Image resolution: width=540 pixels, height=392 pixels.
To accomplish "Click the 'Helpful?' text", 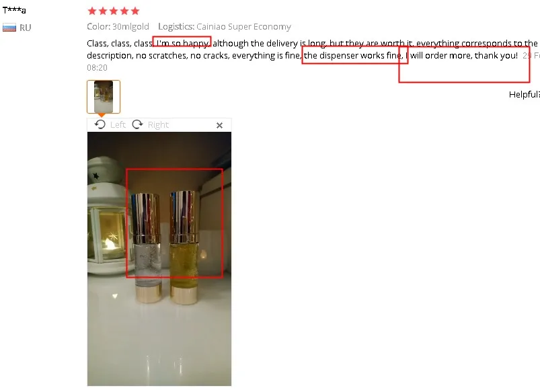I will click(524, 94).
